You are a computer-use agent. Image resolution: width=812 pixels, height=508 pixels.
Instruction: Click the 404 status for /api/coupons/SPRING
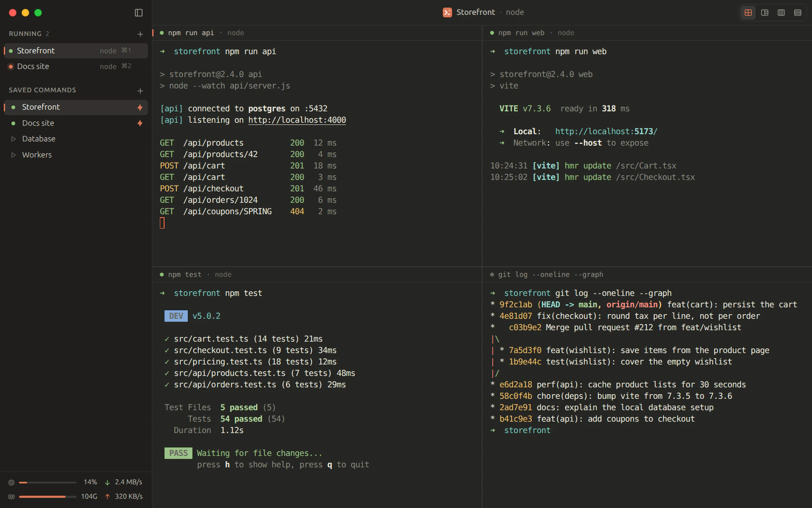(x=297, y=211)
